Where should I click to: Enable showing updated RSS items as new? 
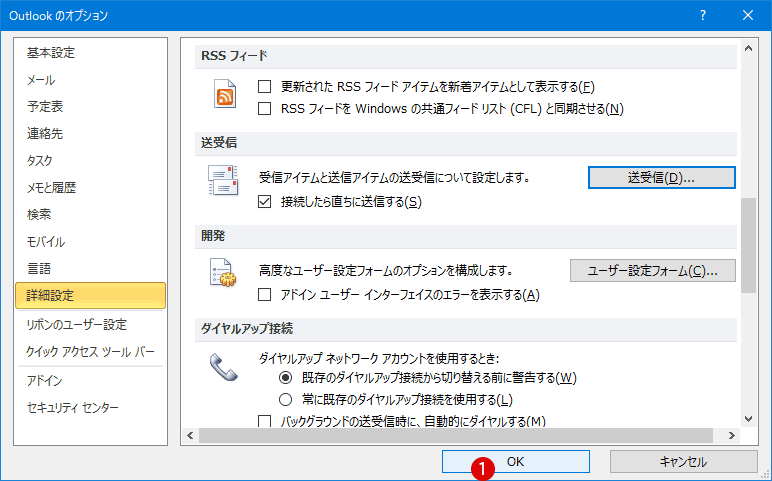tap(265, 87)
